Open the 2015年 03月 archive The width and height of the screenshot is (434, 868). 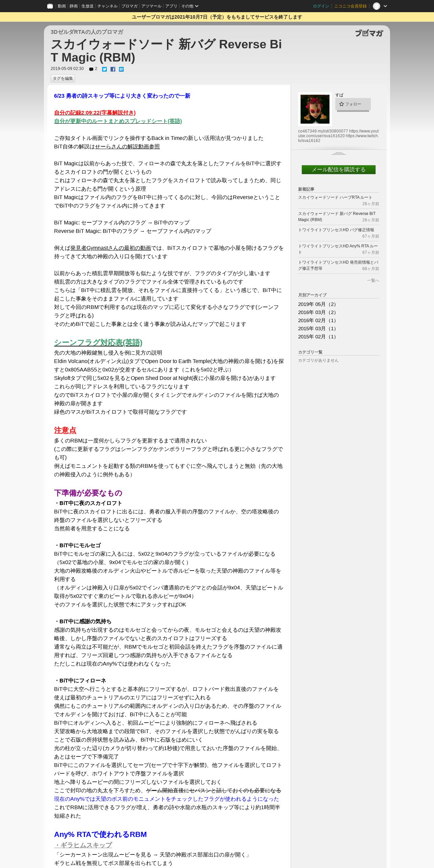coord(318,329)
